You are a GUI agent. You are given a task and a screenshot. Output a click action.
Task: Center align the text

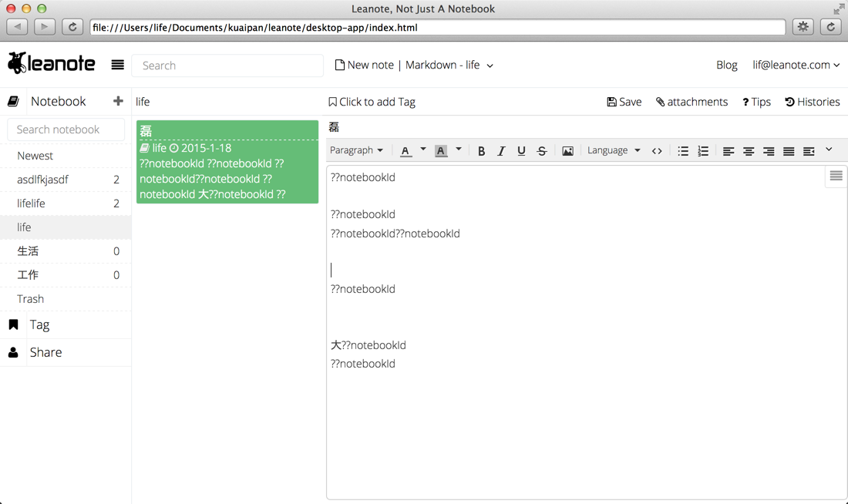(749, 151)
